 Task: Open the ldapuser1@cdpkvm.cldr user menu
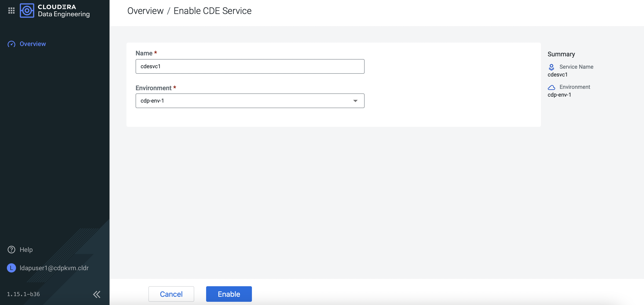tap(54, 268)
